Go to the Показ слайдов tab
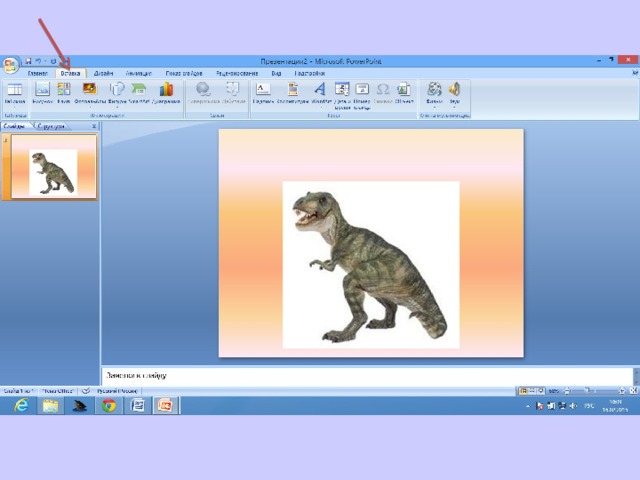640x480 pixels. pyautogui.click(x=184, y=73)
